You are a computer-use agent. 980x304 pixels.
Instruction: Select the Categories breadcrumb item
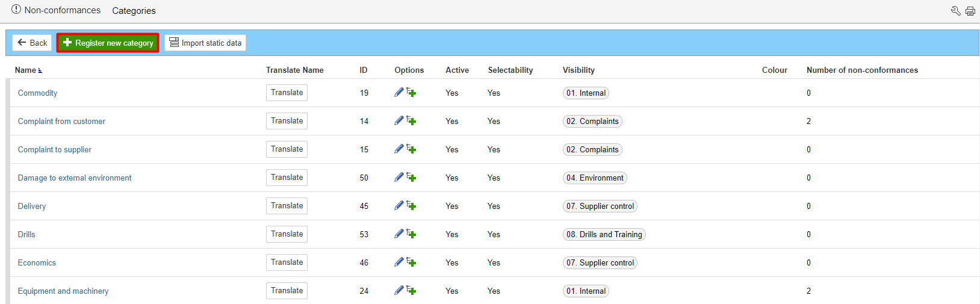click(x=134, y=11)
